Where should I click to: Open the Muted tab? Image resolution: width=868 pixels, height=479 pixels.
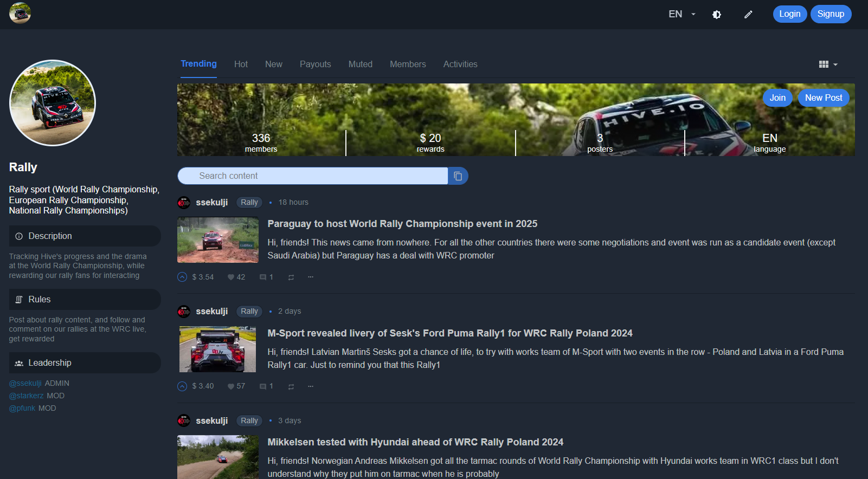pyautogui.click(x=361, y=64)
